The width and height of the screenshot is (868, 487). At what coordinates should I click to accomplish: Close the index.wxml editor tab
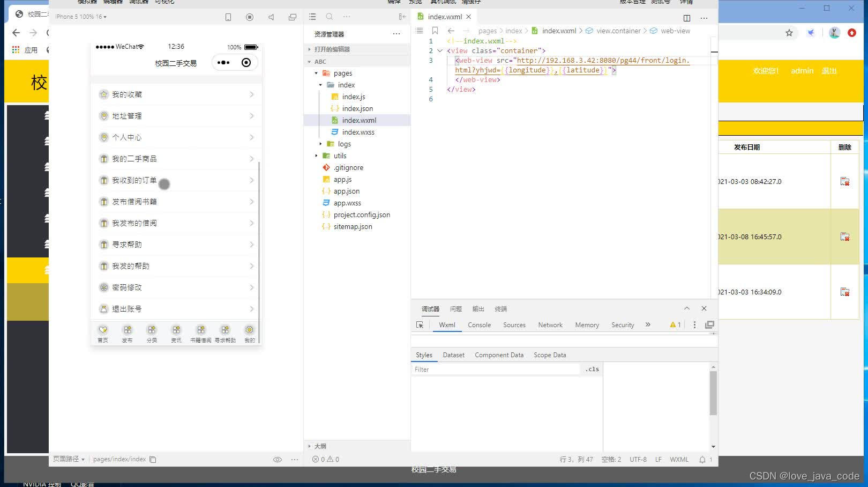tap(469, 17)
